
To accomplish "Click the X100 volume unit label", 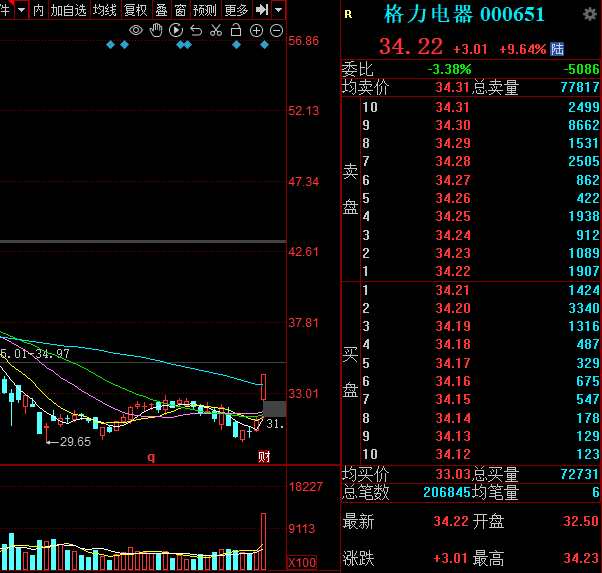I will [302, 563].
